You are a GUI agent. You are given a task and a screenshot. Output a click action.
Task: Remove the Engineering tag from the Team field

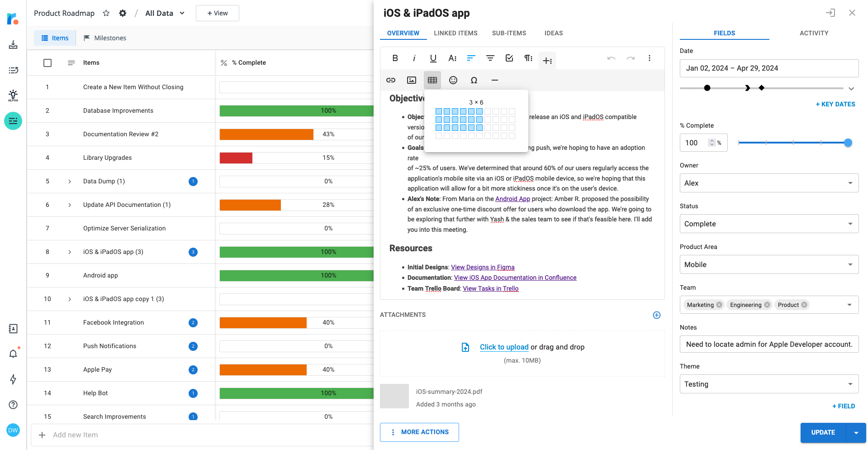click(x=767, y=305)
